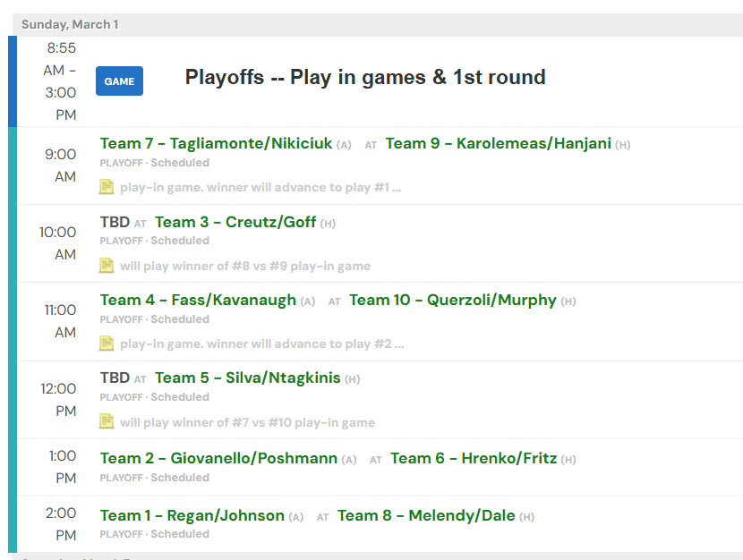Click the note icon on the 12:00 PM game
743x560 pixels.
point(107,421)
